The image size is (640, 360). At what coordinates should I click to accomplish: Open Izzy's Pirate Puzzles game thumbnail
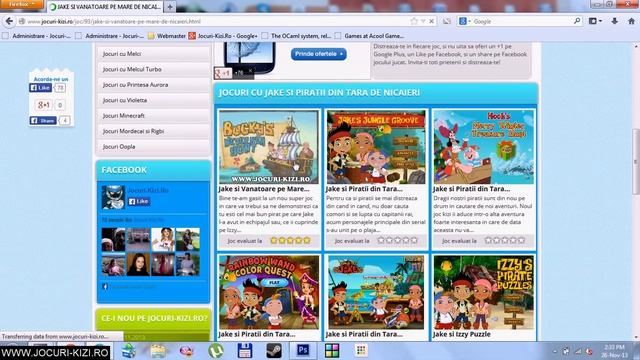484,292
